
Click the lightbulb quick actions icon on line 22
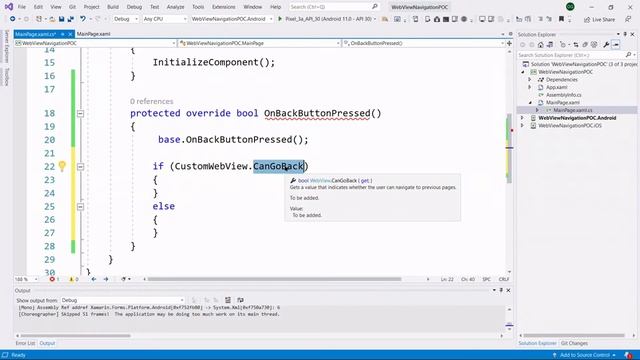(x=62, y=166)
